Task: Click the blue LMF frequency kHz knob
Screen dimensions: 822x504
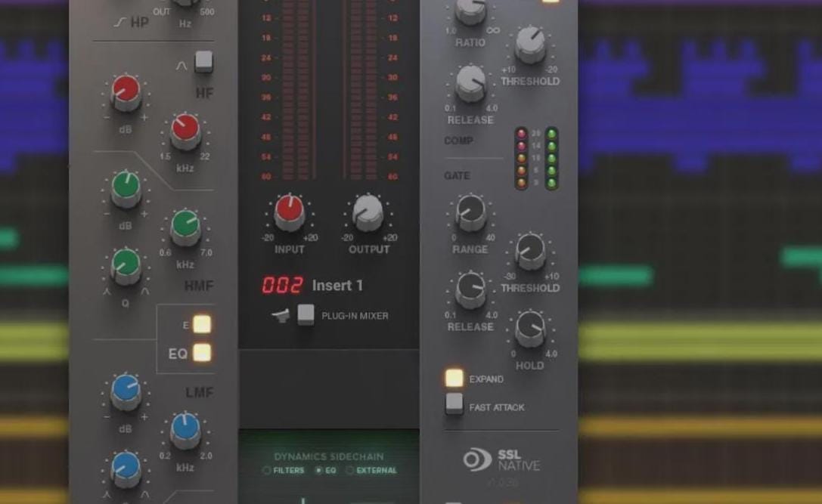Action: 185,431
